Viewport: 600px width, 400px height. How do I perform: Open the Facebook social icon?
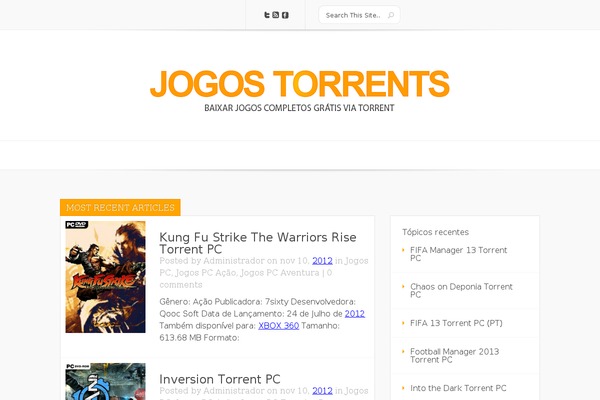[285, 15]
